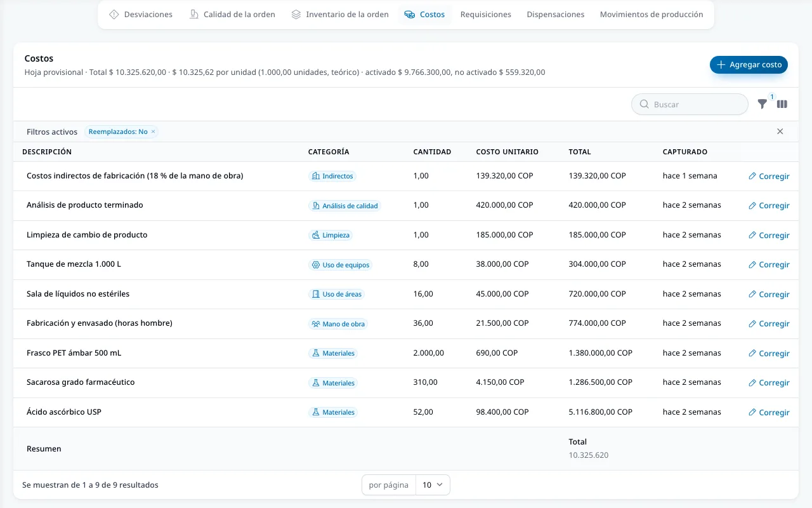This screenshot has height=508, width=812.
Task: Click the Mano de obra category badge
Action: 338,324
